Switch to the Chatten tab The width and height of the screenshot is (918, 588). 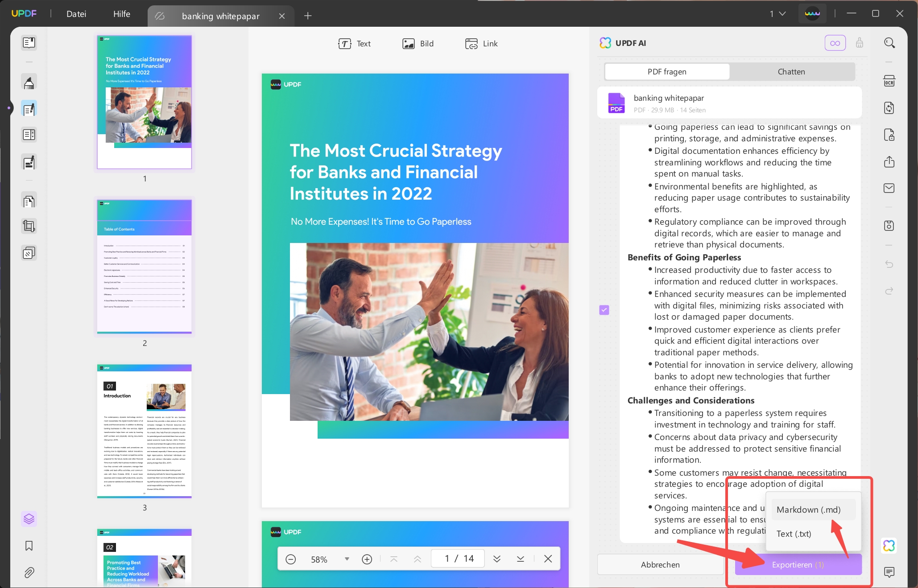pyautogui.click(x=791, y=72)
